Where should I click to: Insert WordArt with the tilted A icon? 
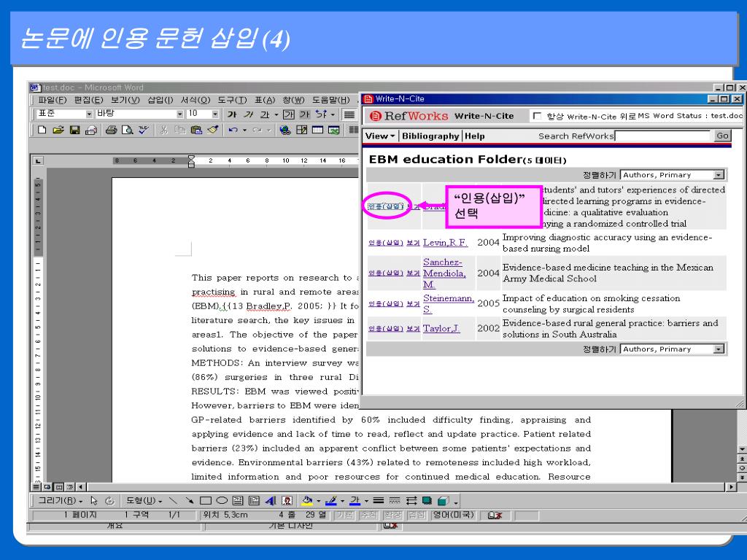(x=271, y=500)
